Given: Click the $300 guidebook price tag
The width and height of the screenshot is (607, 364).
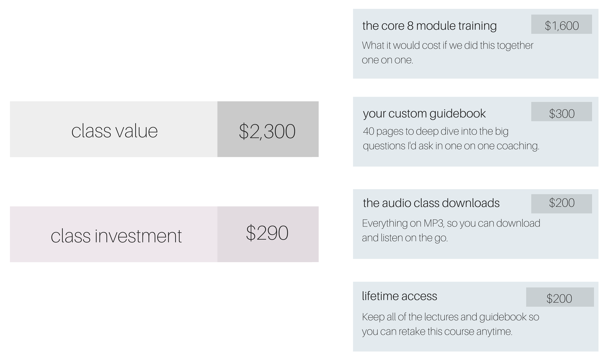Looking at the screenshot, I should point(562,112).
